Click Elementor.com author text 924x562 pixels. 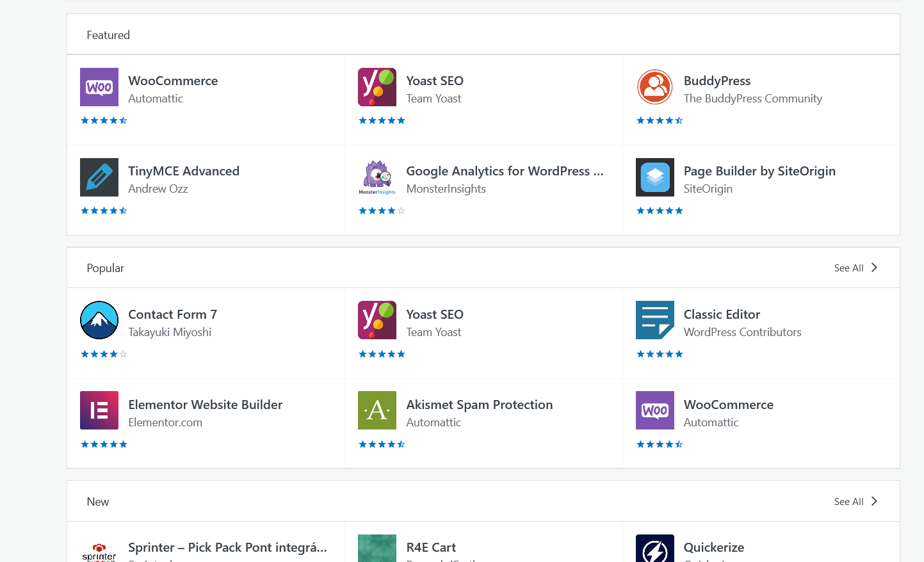[x=165, y=422]
